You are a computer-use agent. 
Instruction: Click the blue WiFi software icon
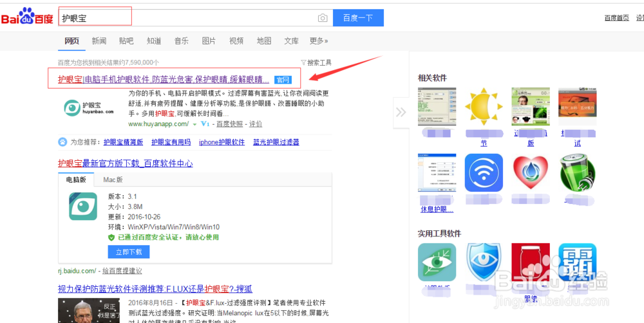[x=484, y=173]
